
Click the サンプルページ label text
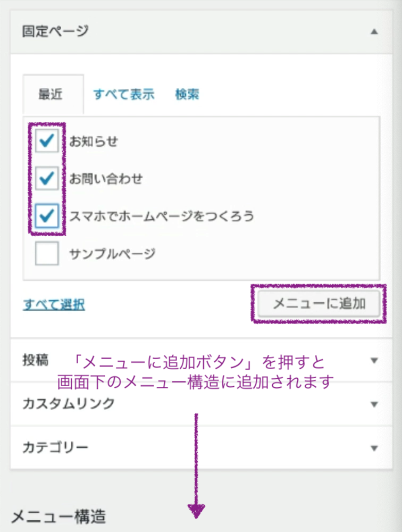pyautogui.click(x=112, y=254)
